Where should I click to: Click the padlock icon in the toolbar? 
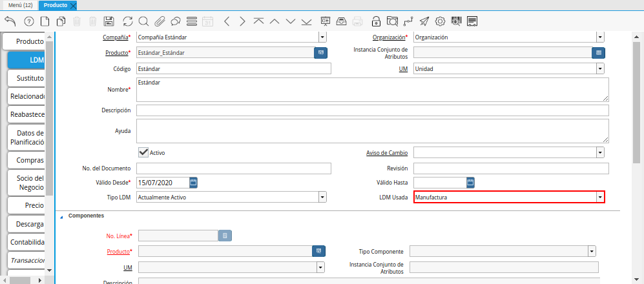376,21
